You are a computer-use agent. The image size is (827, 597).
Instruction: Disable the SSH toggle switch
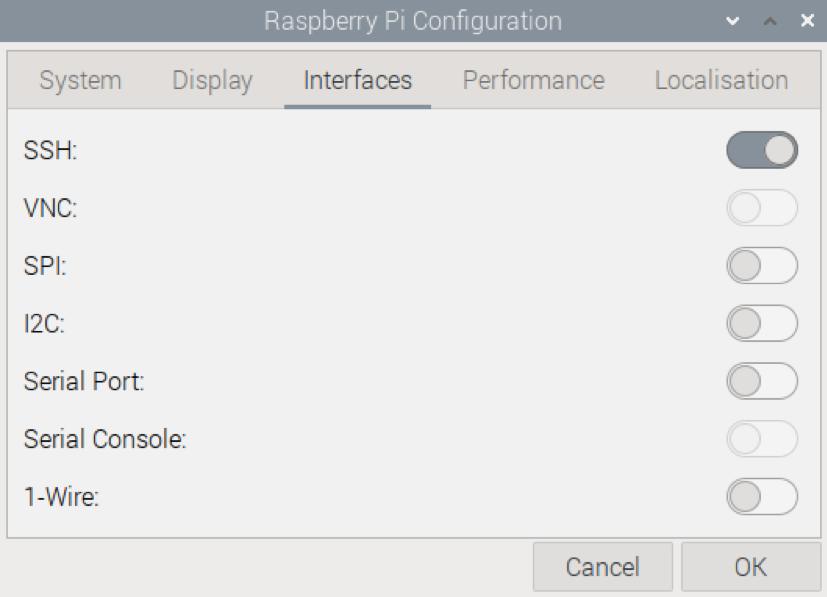(762, 151)
